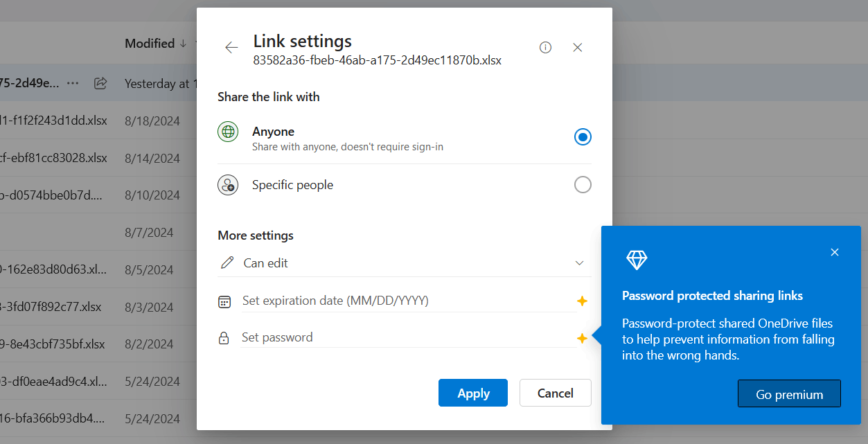The width and height of the screenshot is (868, 444).
Task: Click the share icon next to the xlsx file
Action: 100,82
